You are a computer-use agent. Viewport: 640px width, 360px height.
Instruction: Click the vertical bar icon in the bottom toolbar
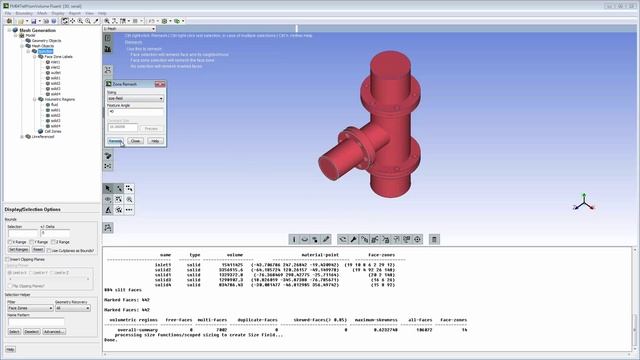pos(294,240)
